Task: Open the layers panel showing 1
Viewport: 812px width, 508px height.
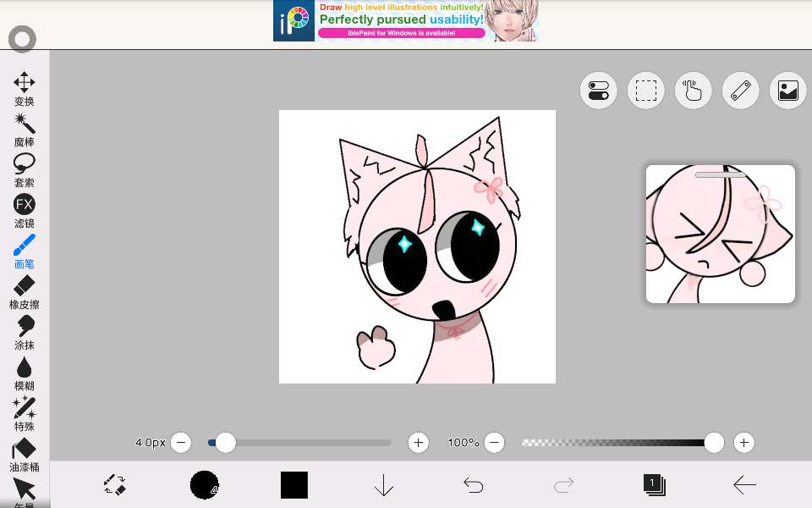Action: [x=654, y=484]
